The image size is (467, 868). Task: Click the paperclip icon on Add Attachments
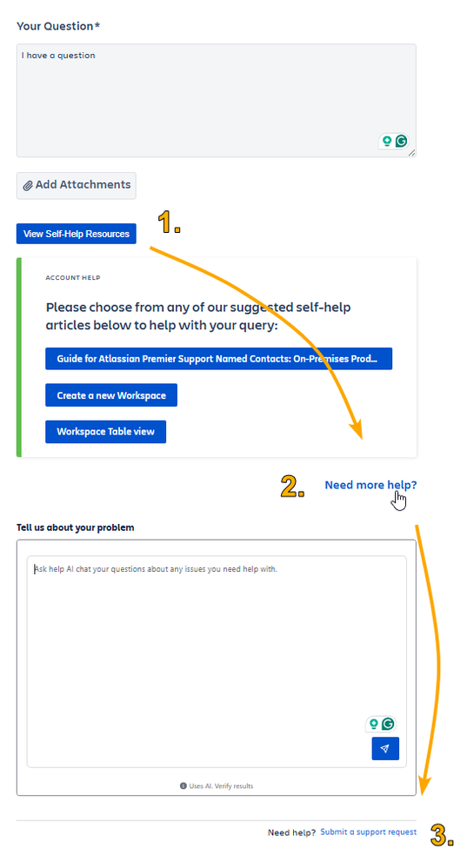[x=28, y=185]
